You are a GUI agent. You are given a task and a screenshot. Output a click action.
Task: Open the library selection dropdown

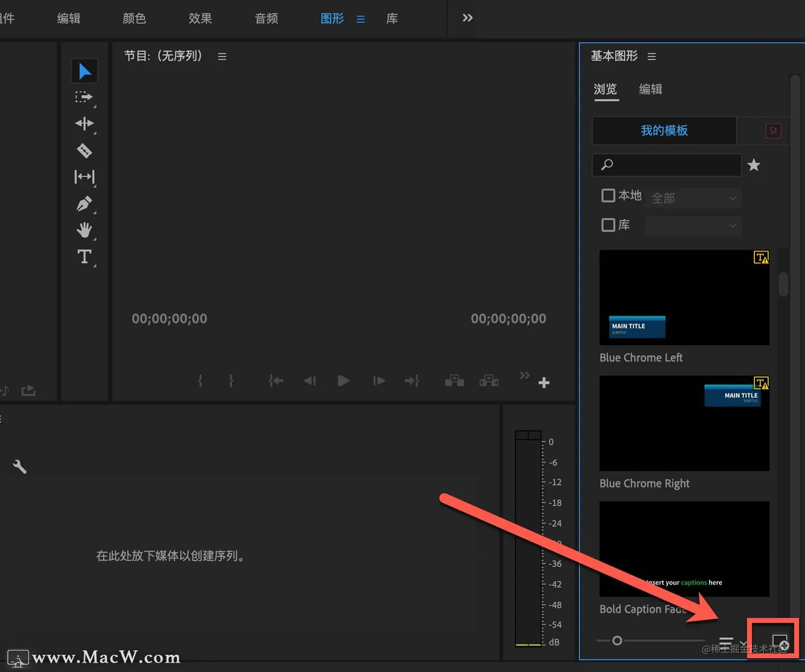coord(693,226)
